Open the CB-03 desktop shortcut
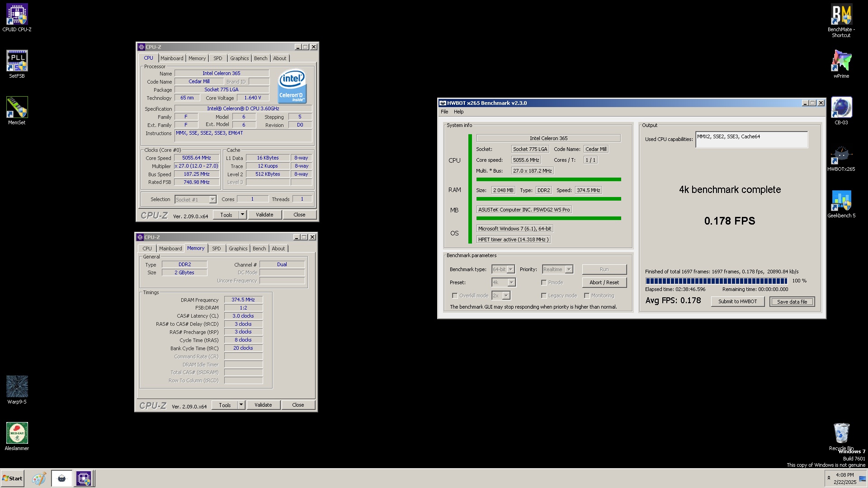The image size is (868, 488). point(841,111)
